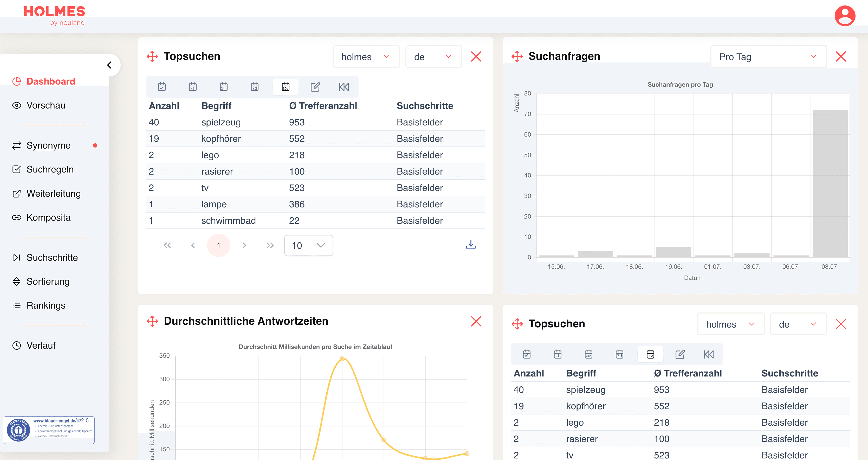Close the Suchanfragen widget

tap(841, 56)
